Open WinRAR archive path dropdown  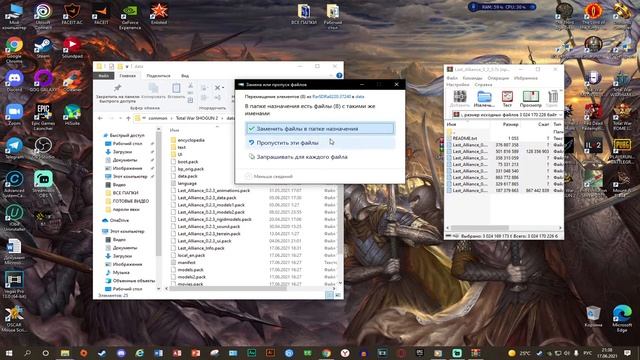pos(560,115)
